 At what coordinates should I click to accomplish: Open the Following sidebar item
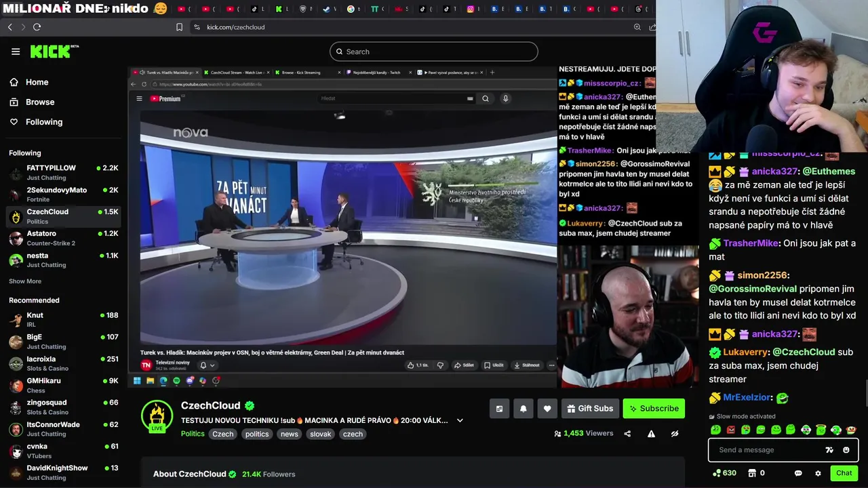point(44,122)
